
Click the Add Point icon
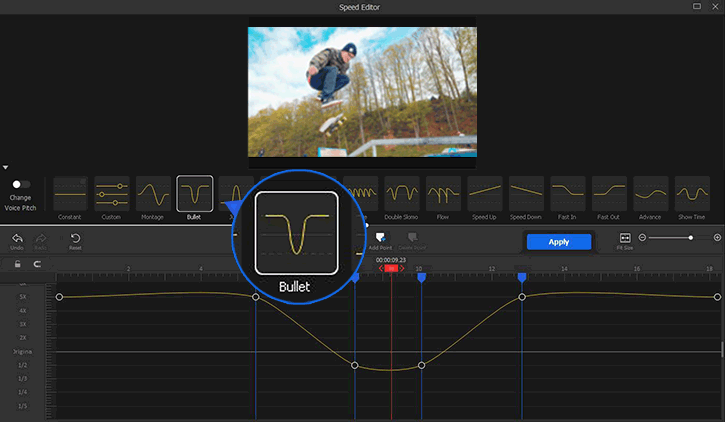[x=380, y=238]
